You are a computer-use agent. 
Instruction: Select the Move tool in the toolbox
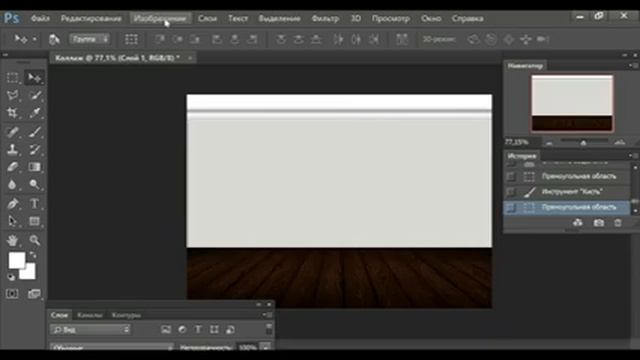click(34, 78)
